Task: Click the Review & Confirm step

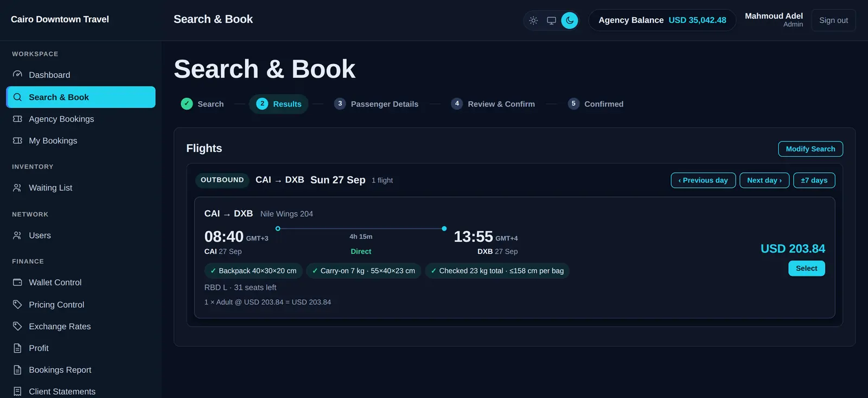Action: pyautogui.click(x=493, y=104)
